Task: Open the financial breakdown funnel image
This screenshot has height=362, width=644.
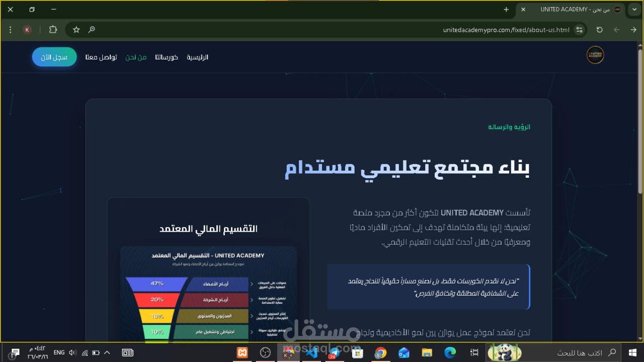Action: click(x=208, y=295)
